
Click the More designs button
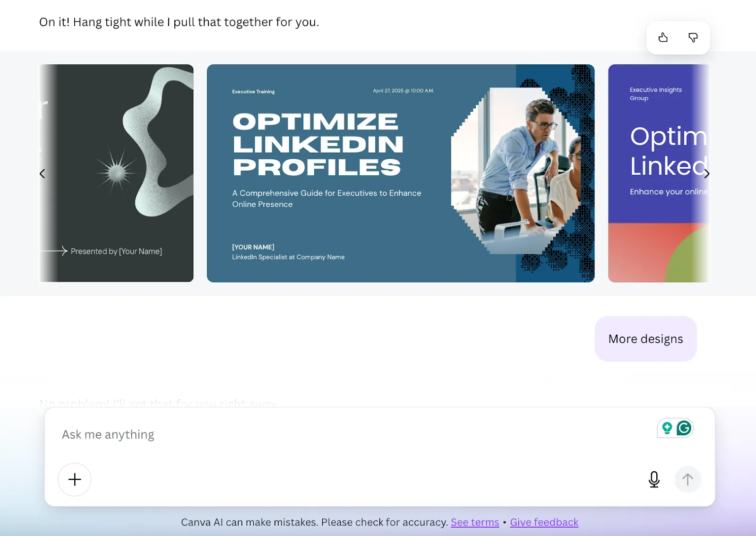click(x=645, y=339)
